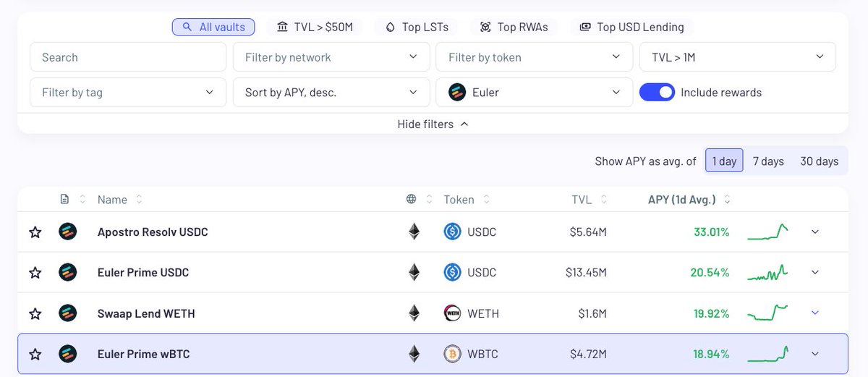Show APY as 1 day average

click(x=724, y=161)
